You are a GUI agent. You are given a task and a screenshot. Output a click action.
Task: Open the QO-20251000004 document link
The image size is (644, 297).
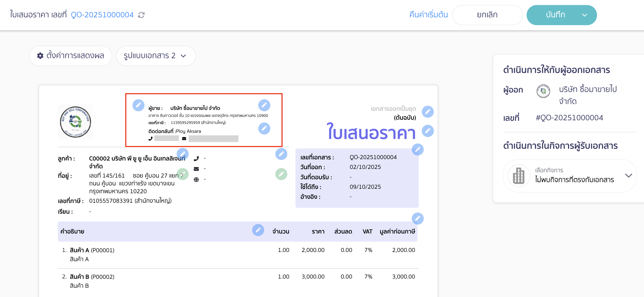point(102,15)
